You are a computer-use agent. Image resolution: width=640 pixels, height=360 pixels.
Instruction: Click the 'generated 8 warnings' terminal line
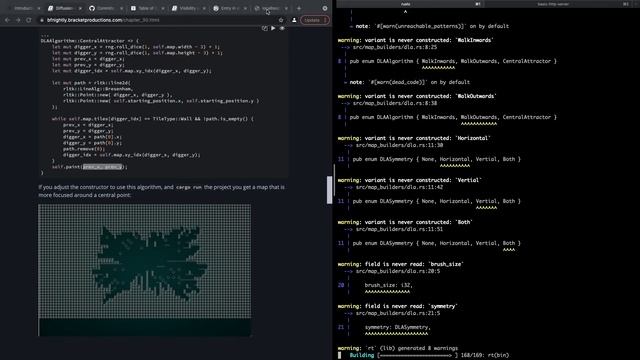[398, 349]
